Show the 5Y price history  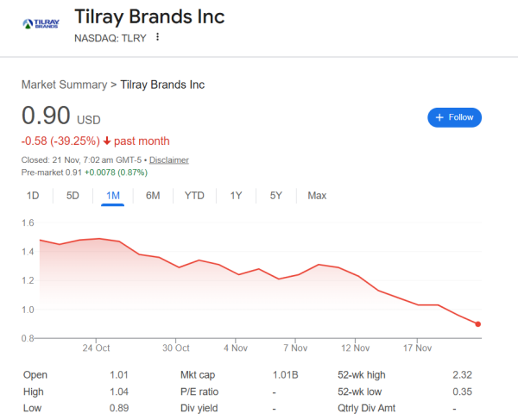point(275,196)
